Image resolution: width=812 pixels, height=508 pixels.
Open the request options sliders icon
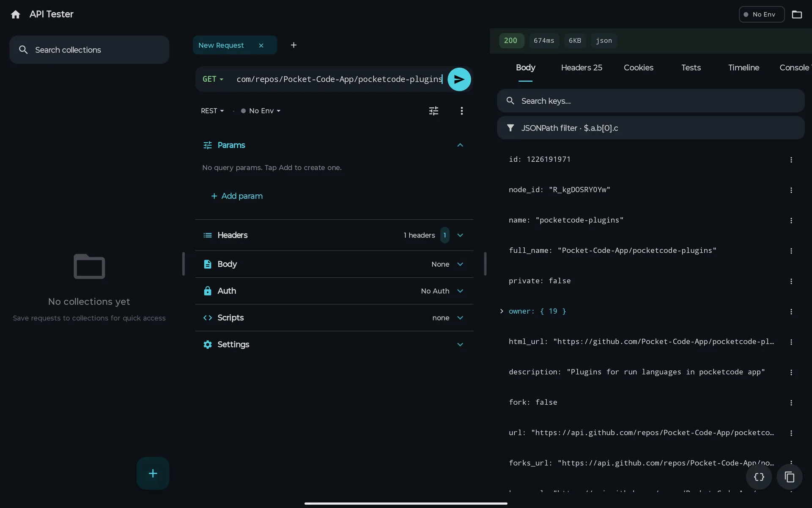(433, 111)
